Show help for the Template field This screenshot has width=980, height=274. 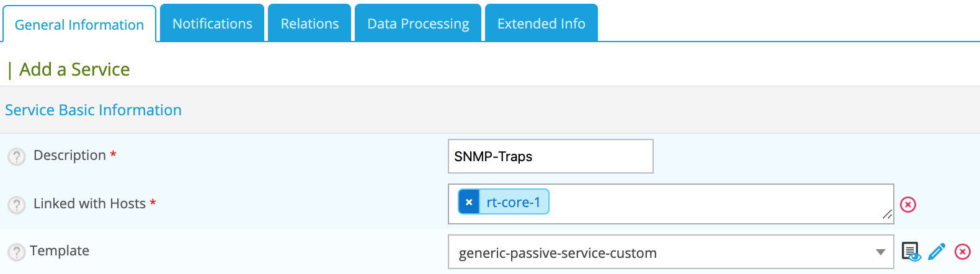(x=17, y=252)
